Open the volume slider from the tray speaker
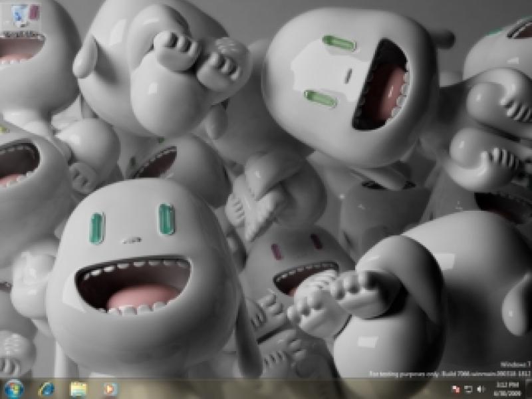 [x=480, y=388]
